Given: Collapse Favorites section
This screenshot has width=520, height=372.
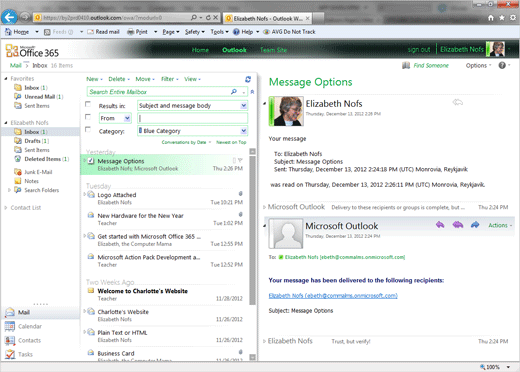Looking at the screenshot, I should pos(6,79).
